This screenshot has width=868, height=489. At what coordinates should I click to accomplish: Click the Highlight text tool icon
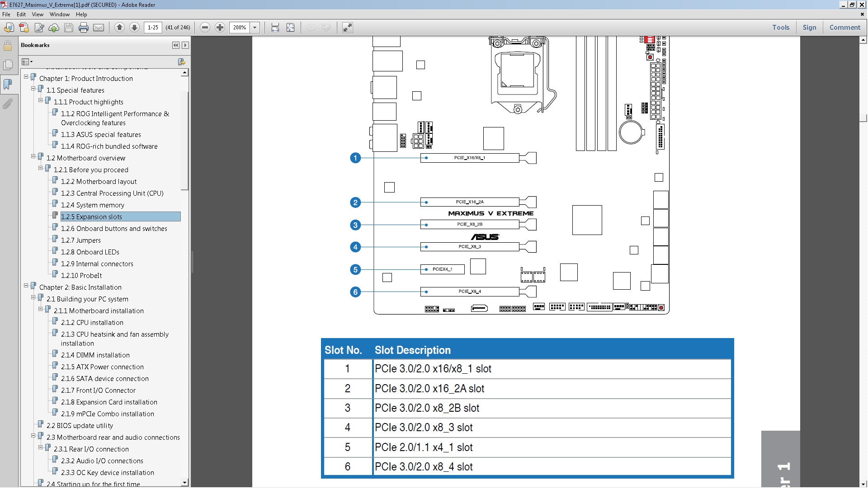coord(326,28)
